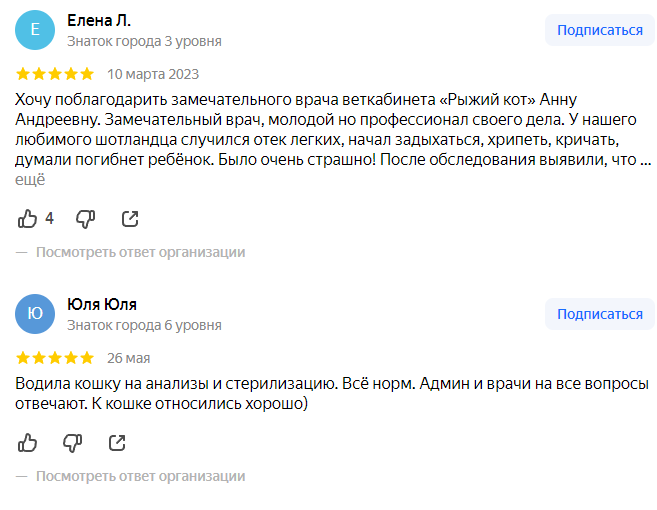
Task: Share Елена Л.'s review
Action: point(129,218)
